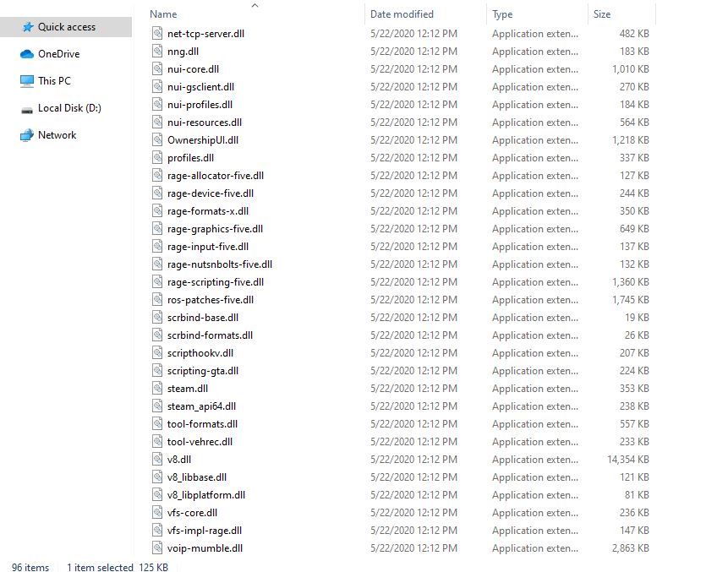
Task: Click the file icon of OwnershipUI.dll
Action: point(157,139)
